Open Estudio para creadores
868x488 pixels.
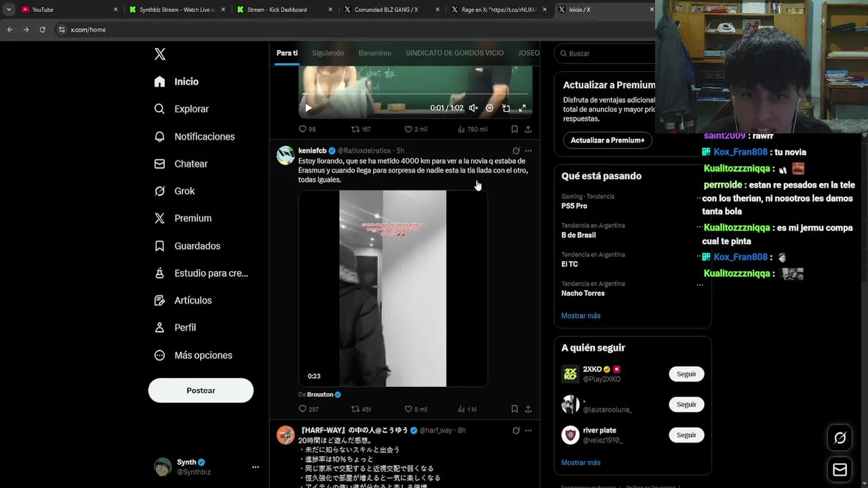click(201, 273)
